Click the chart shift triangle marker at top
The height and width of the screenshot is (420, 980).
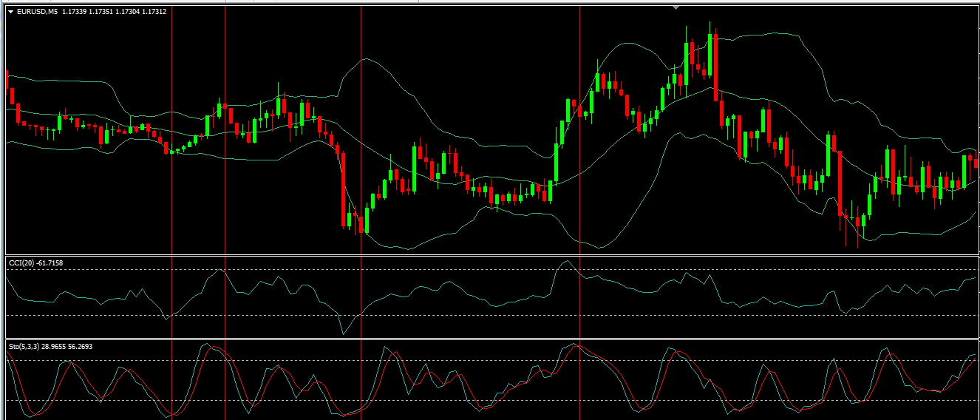click(x=675, y=7)
